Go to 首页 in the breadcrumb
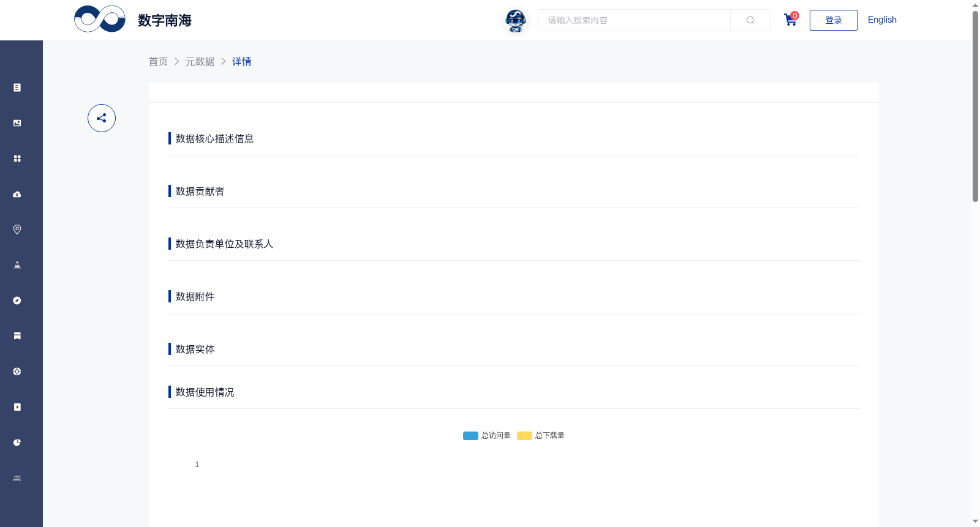Image resolution: width=980 pixels, height=527 pixels. (158, 62)
